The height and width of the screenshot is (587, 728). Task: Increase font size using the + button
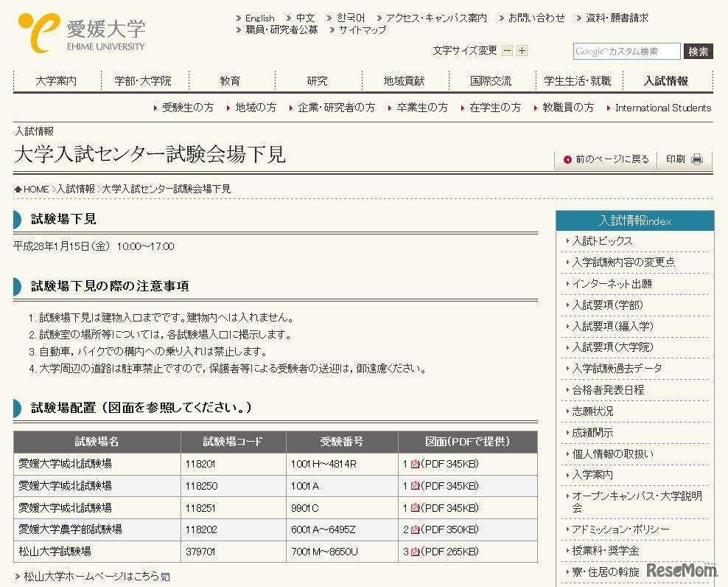[522, 50]
